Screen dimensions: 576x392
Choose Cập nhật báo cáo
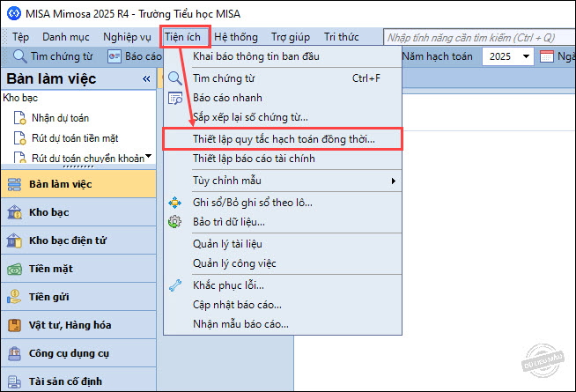coord(282,305)
